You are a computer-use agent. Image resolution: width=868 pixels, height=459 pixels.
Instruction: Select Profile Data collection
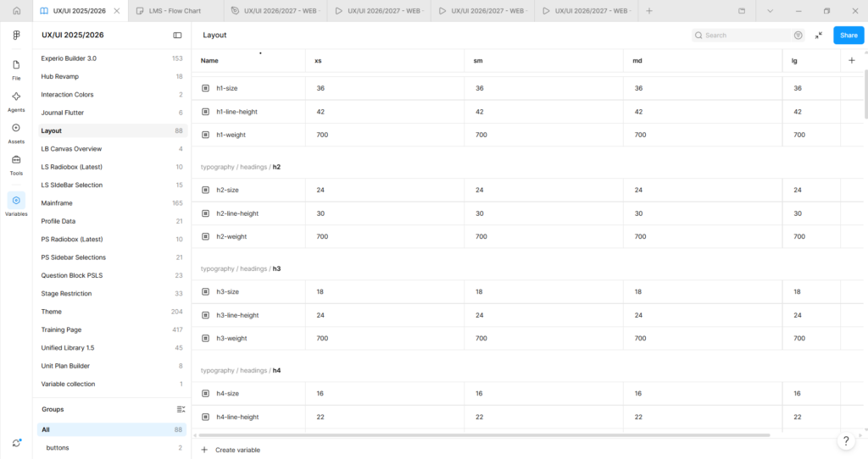pos(112,221)
